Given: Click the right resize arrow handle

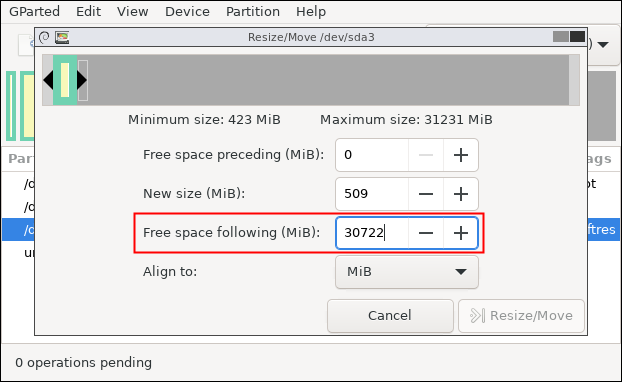Looking at the screenshot, I should 82,80.
